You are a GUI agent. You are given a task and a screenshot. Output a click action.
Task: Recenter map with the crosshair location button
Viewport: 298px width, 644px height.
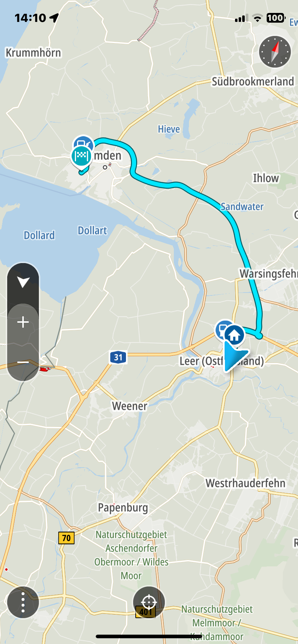pos(149,602)
